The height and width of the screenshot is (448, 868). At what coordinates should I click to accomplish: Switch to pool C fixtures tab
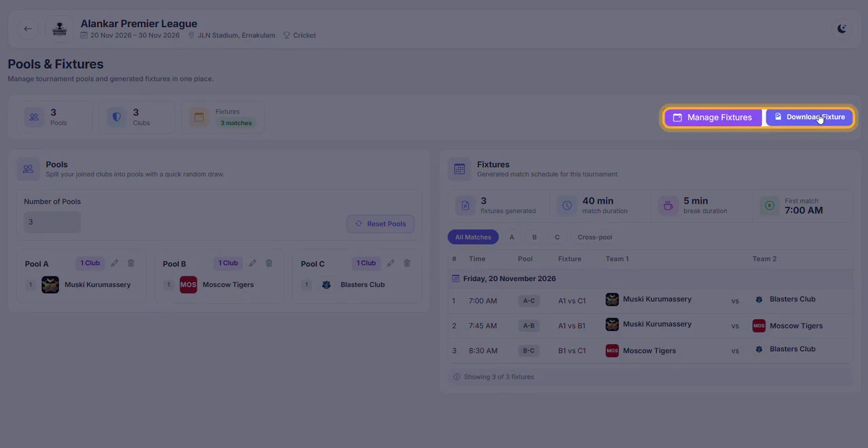557,238
